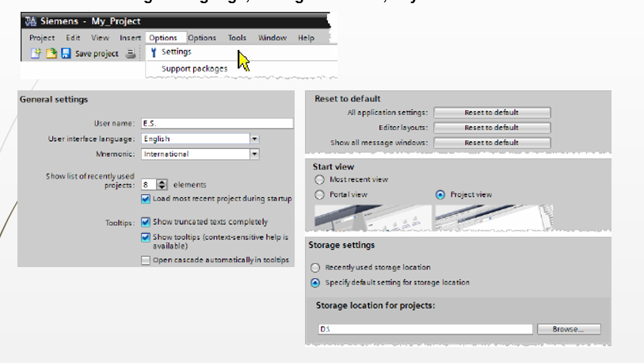Viewport: 644px width, 363px height.
Task: Click the Storage location for projects label
Action: point(375,305)
